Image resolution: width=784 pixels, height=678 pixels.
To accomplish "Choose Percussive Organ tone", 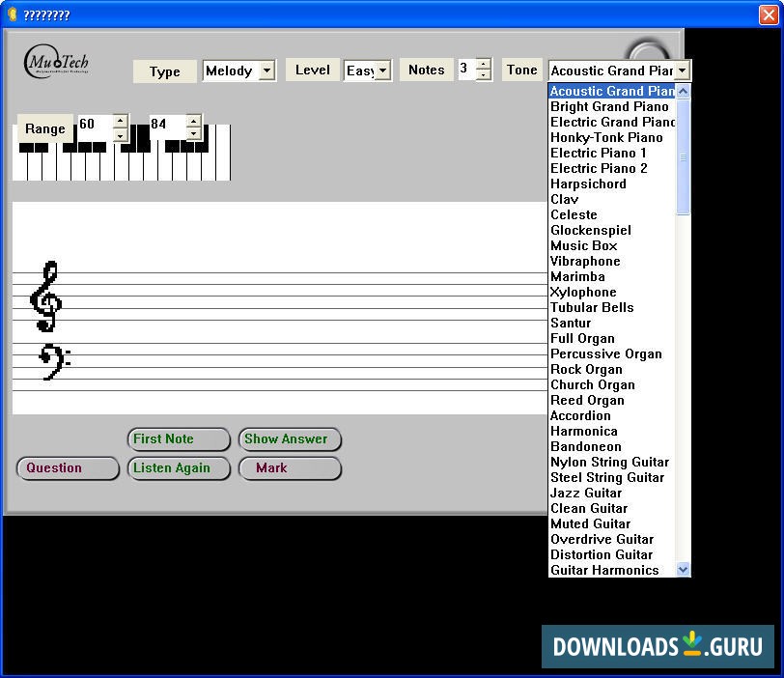I will [x=612, y=354].
